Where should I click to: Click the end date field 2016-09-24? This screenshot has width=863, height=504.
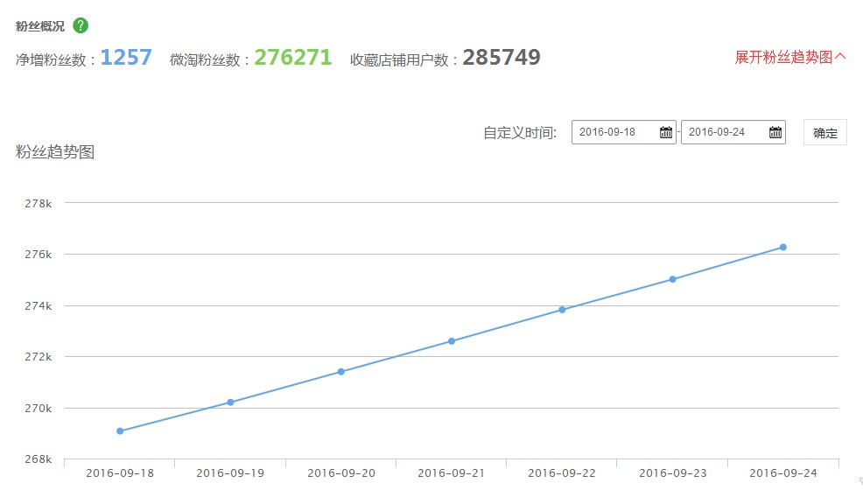(x=722, y=132)
